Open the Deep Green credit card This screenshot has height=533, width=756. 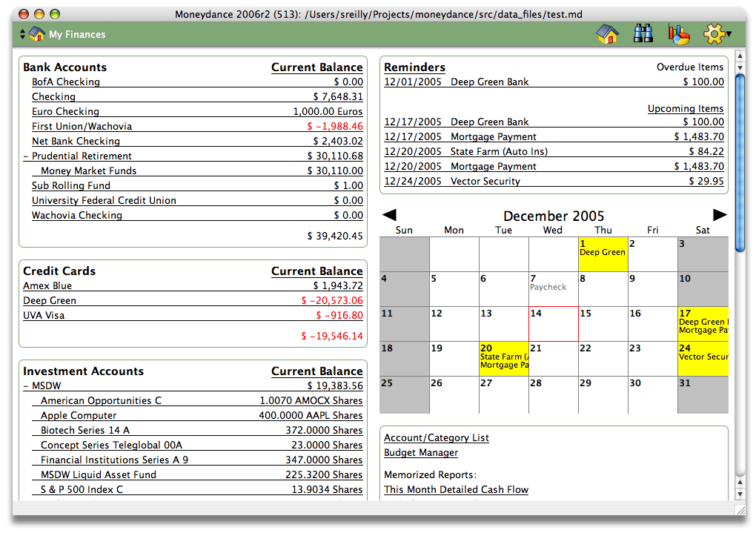[50, 300]
